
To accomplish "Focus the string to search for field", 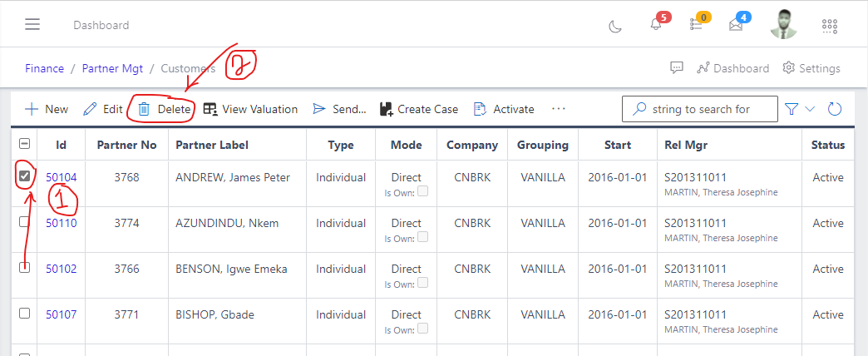I will pos(700,109).
